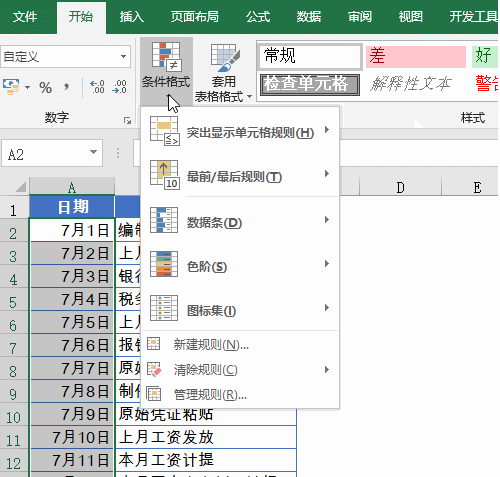Click Icon Sets icon

click(164, 308)
